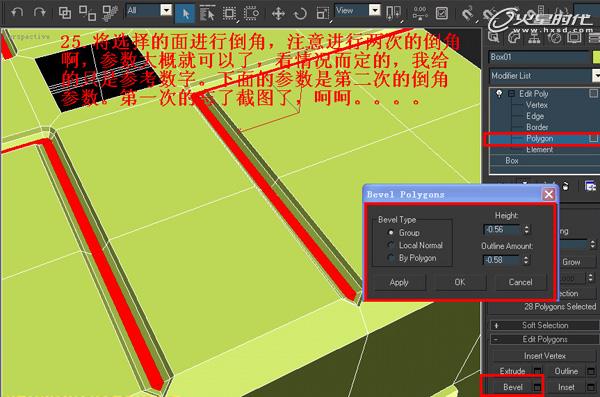Activate the Select and Move tool
This screenshot has width=600, height=397.
tap(278, 14)
